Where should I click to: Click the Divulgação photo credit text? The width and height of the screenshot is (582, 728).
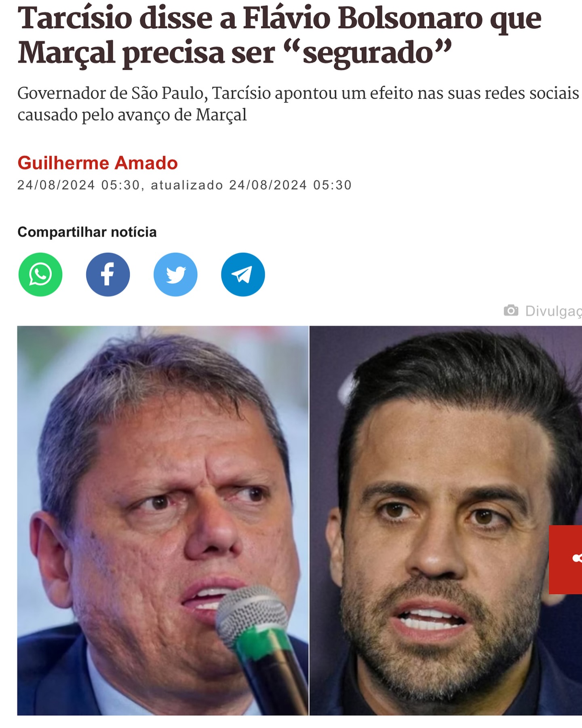point(553,311)
